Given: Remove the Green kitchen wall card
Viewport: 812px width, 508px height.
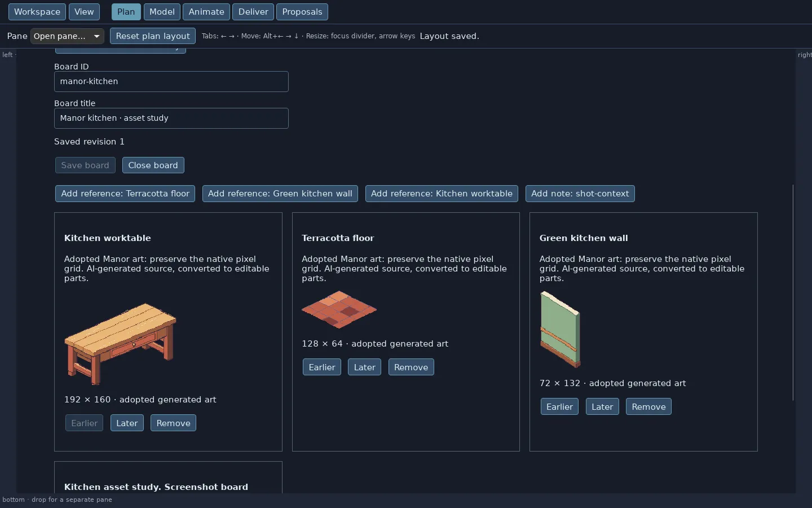Looking at the screenshot, I should (x=648, y=407).
